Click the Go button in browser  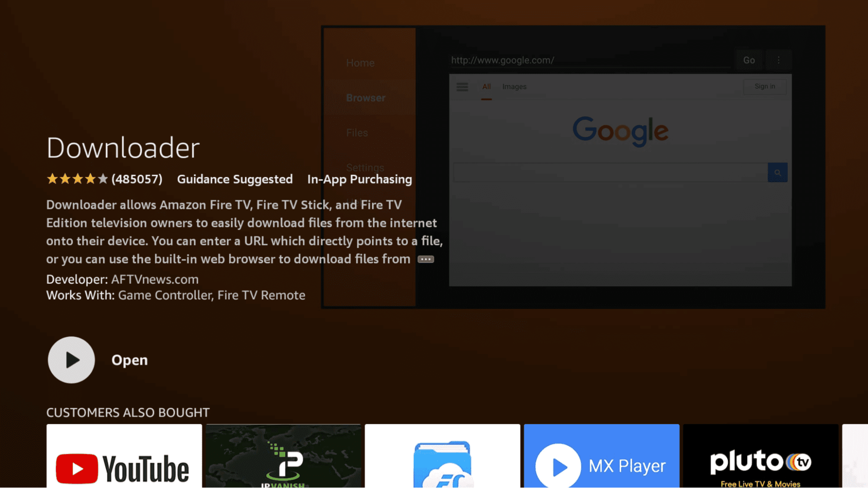tap(750, 59)
